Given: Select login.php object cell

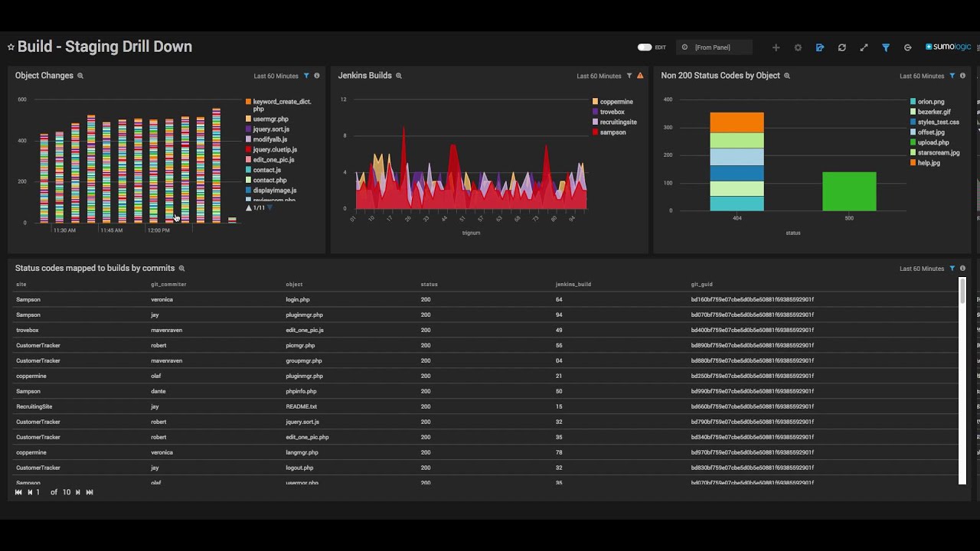Looking at the screenshot, I should pos(298,300).
